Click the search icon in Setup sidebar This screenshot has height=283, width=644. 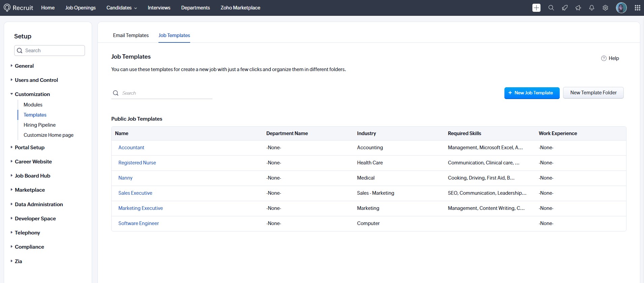[x=20, y=51]
